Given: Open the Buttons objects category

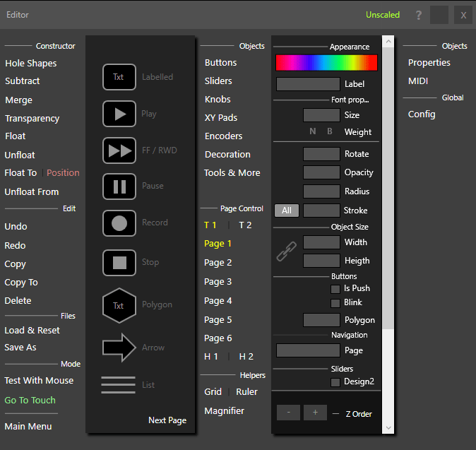Looking at the screenshot, I should pyautogui.click(x=220, y=63).
